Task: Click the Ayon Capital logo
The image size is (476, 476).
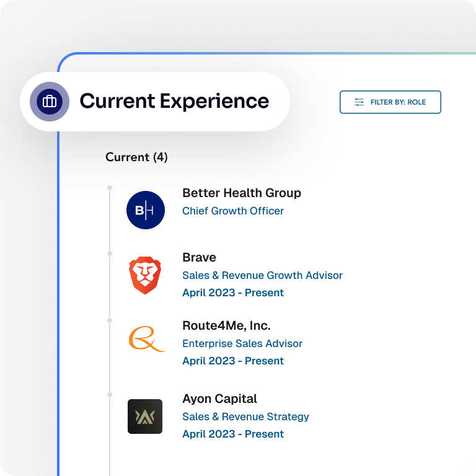Action: pyautogui.click(x=145, y=416)
